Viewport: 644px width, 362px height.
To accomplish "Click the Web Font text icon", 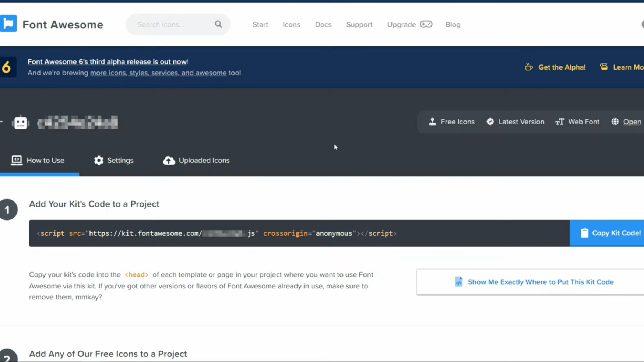I will pyautogui.click(x=560, y=122).
